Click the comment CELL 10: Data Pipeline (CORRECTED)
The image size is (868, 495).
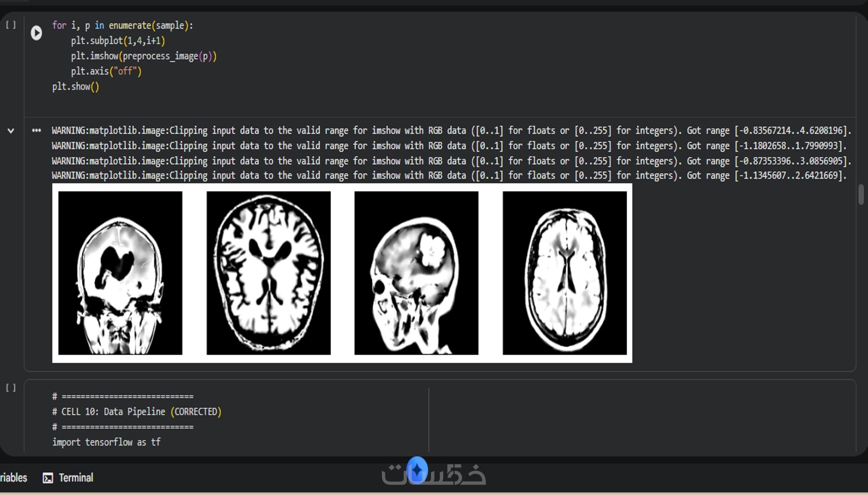click(137, 411)
